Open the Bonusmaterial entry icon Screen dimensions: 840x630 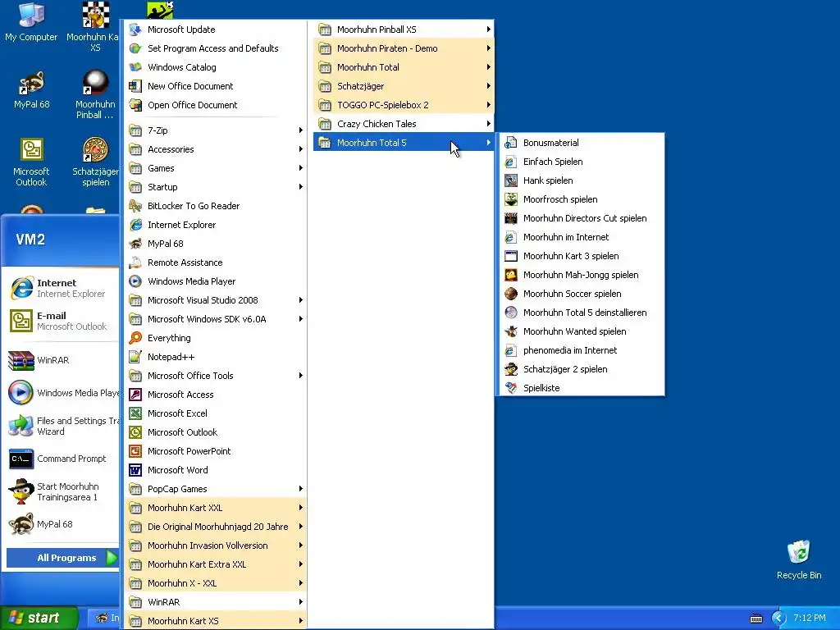click(510, 143)
